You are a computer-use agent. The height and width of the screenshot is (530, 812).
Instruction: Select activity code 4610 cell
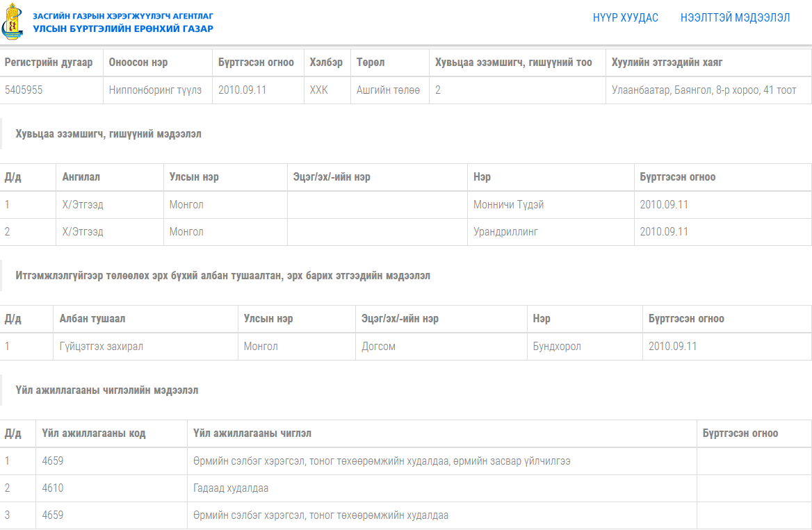coord(53,488)
